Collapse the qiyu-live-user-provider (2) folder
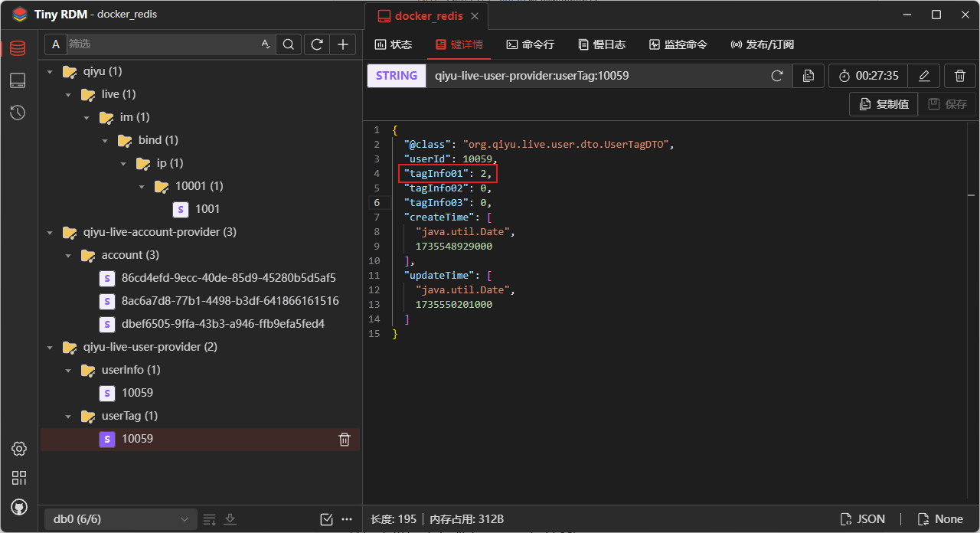Viewport: 980px width, 533px height. 50,347
